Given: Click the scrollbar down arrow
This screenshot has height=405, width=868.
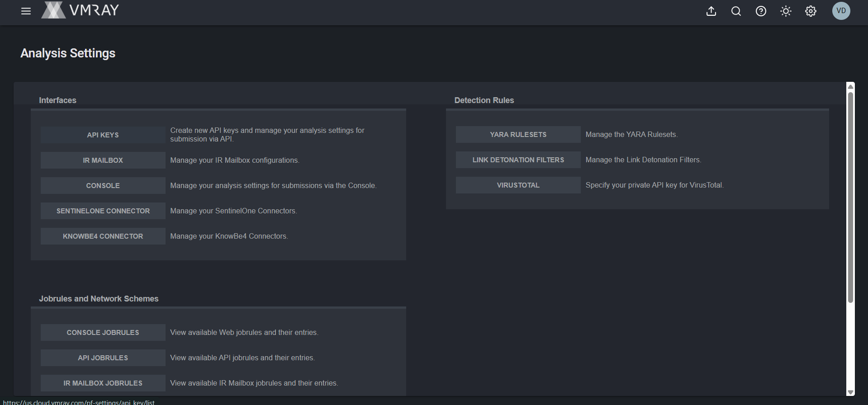Looking at the screenshot, I should pyautogui.click(x=850, y=392).
